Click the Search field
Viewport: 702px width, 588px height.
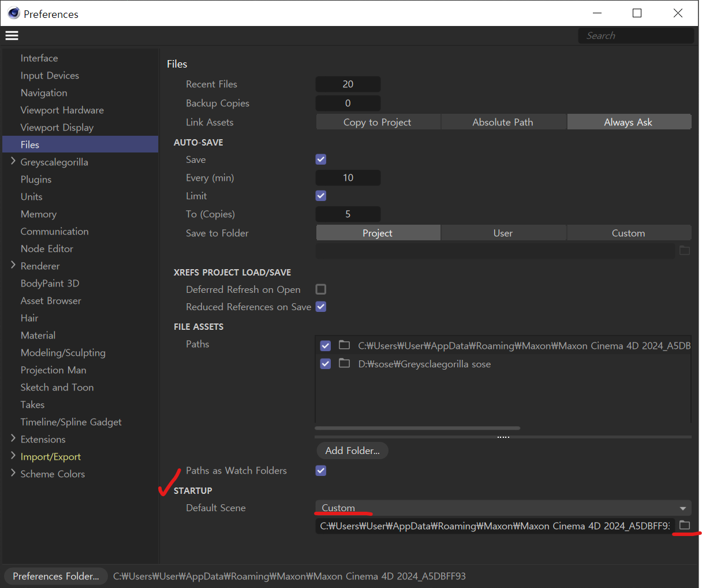click(636, 35)
